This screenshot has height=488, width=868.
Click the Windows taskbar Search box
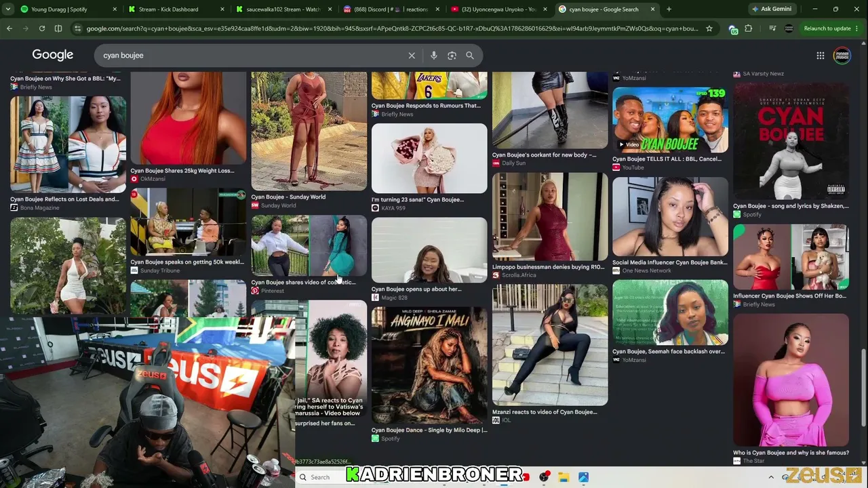click(x=319, y=477)
